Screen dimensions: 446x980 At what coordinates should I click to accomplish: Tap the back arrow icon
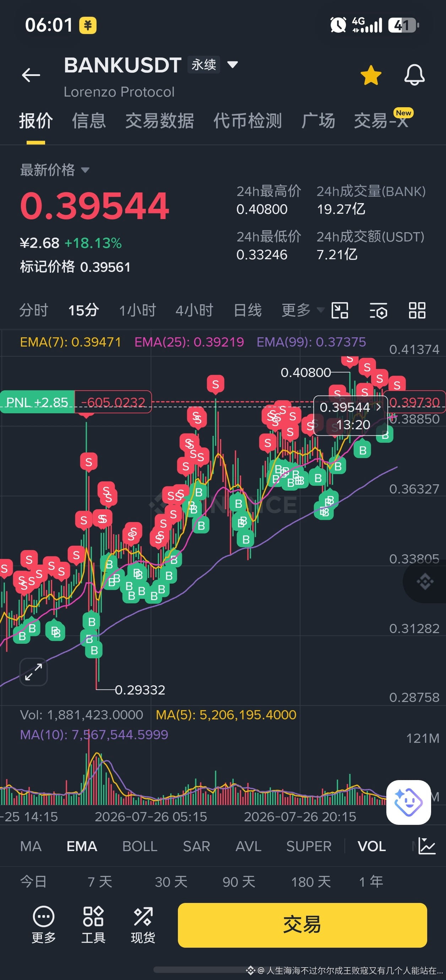(x=31, y=75)
